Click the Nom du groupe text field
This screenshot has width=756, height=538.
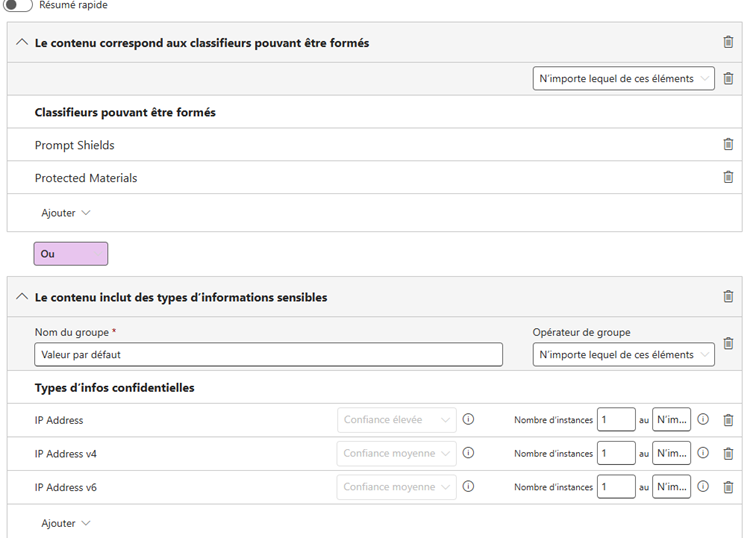click(x=268, y=354)
